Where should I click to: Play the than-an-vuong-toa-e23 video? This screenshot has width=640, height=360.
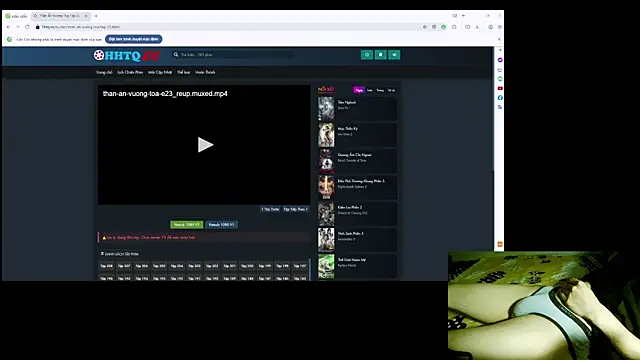205,145
